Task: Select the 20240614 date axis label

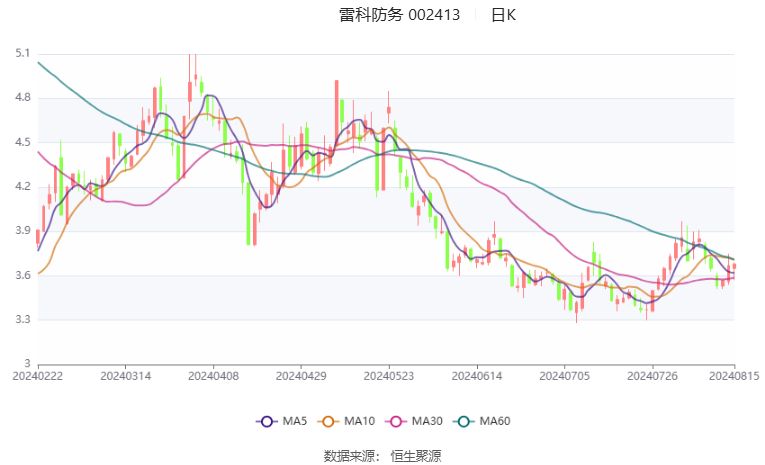Action: (x=477, y=376)
